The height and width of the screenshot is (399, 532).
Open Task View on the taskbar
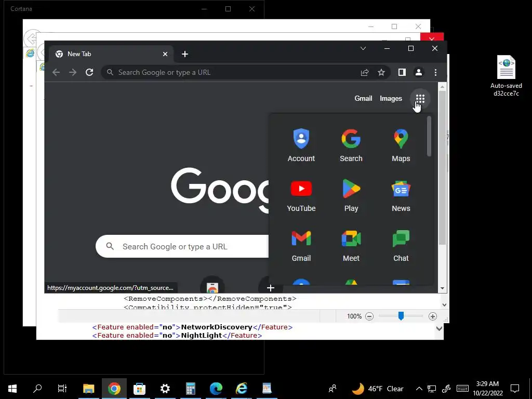point(62,389)
